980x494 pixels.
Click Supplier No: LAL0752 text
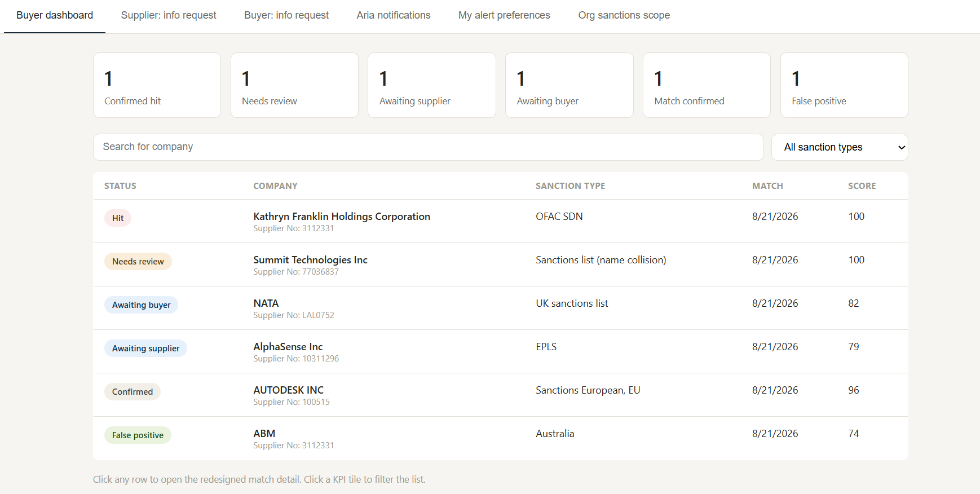[x=294, y=315]
